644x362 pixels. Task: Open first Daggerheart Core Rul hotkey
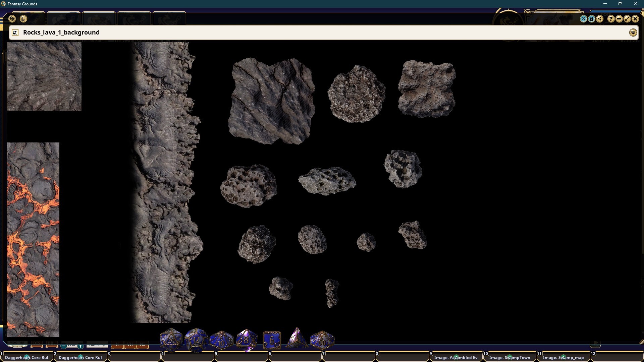coord(26,357)
